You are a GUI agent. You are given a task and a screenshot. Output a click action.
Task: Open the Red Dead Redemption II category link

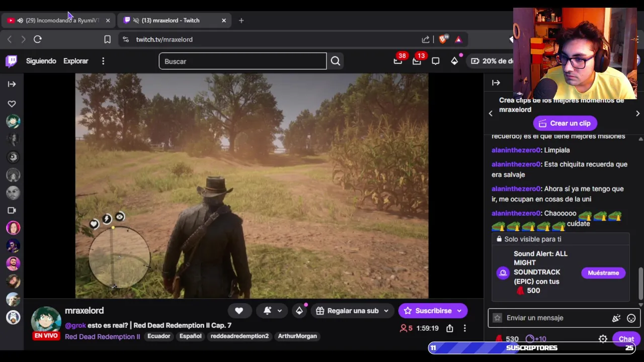102,336
